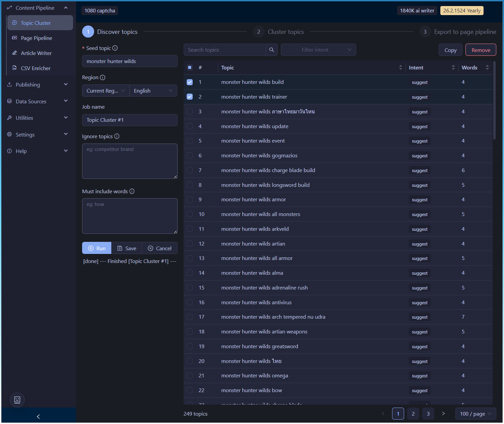Toggle the select-all checkbox in the table header
Image resolution: width=504 pixels, height=424 pixels.
coord(190,67)
